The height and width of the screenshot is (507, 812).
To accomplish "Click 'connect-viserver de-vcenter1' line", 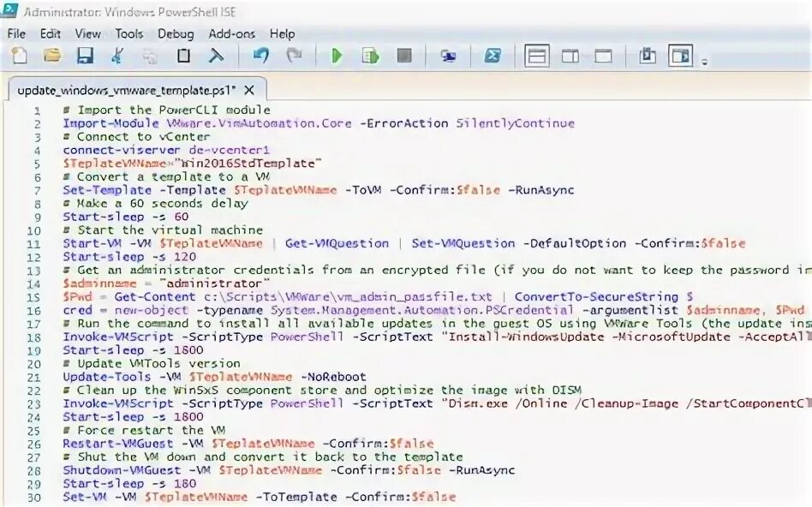I will point(166,150).
